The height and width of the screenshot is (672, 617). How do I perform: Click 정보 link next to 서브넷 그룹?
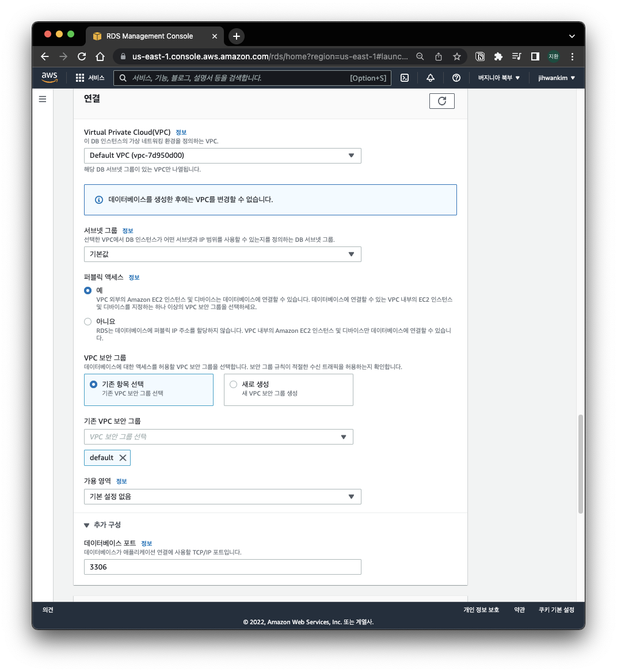click(x=128, y=231)
